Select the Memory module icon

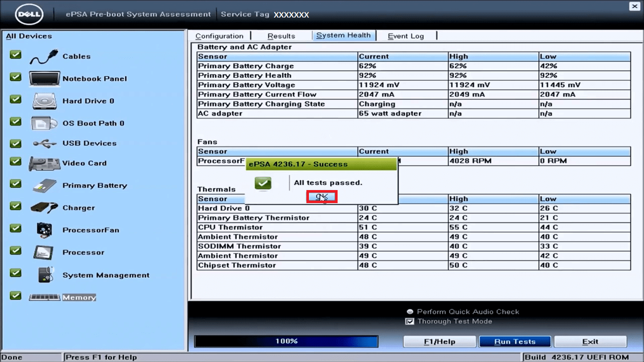point(45,297)
